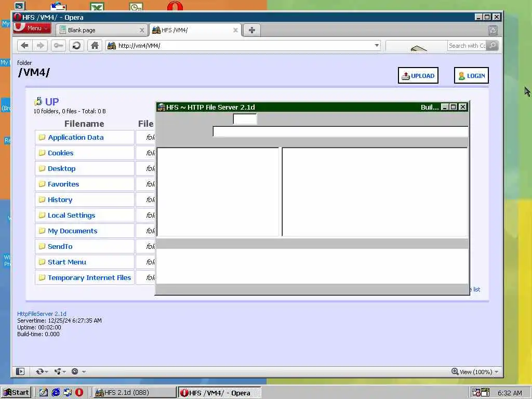This screenshot has width=532, height=399.
Task: Open the Opera Unite icon in the status bar
Action: [x=58, y=371]
